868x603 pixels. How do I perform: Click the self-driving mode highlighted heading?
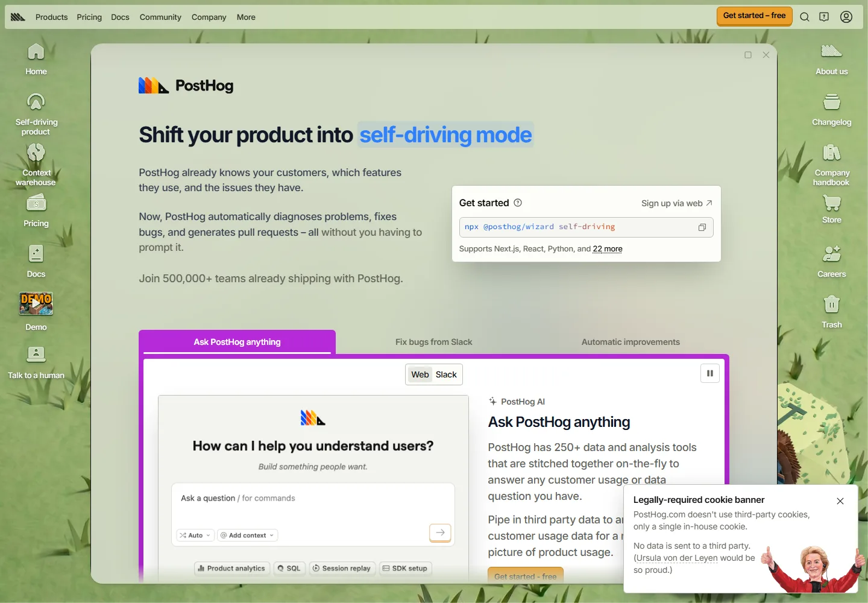(x=445, y=135)
